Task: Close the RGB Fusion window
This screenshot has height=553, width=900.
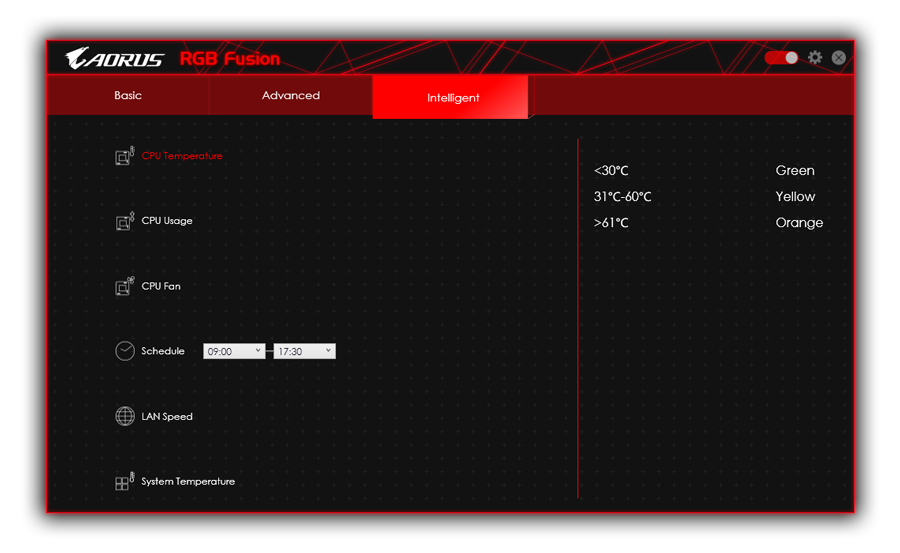Action: click(838, 58)
